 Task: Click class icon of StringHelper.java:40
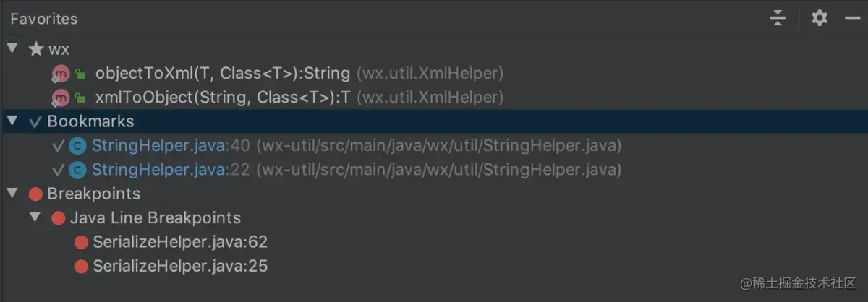(x=77, y=146)
